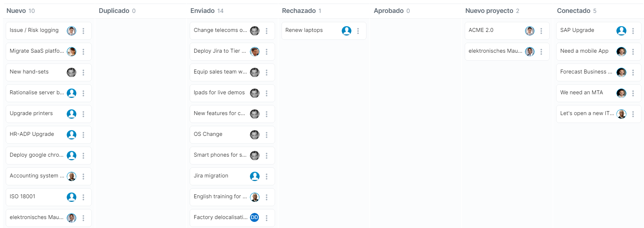Click DD avatar on Factory delocalisation card
Viewport: 644px width, 228px height.
pyautogui.click(x=255, y=217)
